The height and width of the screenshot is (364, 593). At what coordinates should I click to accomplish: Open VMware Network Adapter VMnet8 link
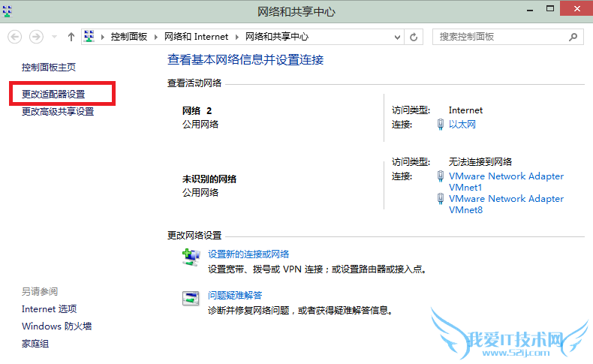click(x=506, y=204)
